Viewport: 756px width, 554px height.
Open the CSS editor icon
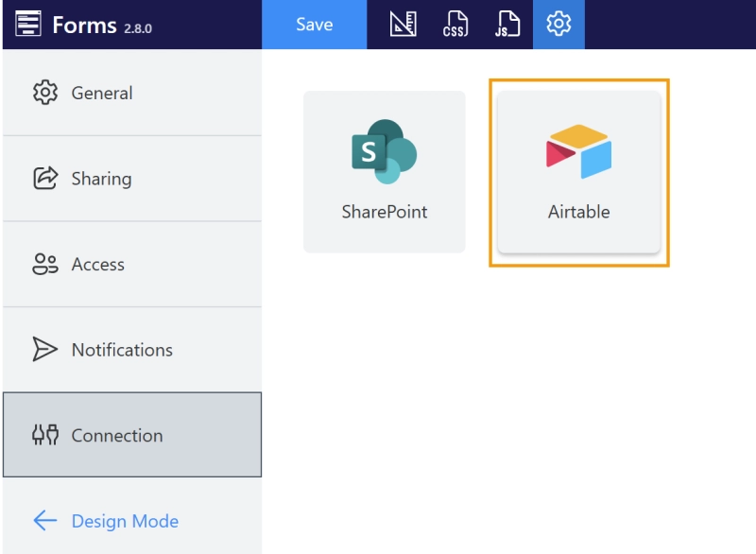pyautogui.click(x=455, y=25)
